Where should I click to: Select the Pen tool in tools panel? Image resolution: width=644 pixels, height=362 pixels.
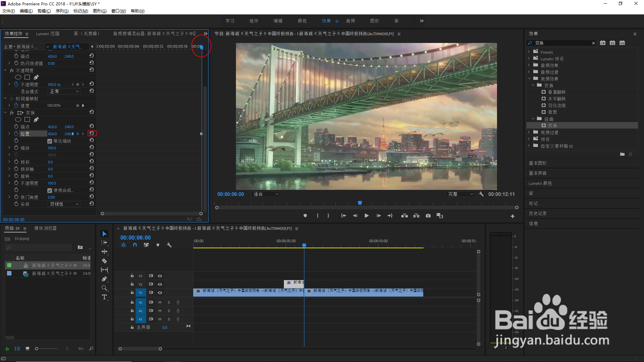pos(104,279)
